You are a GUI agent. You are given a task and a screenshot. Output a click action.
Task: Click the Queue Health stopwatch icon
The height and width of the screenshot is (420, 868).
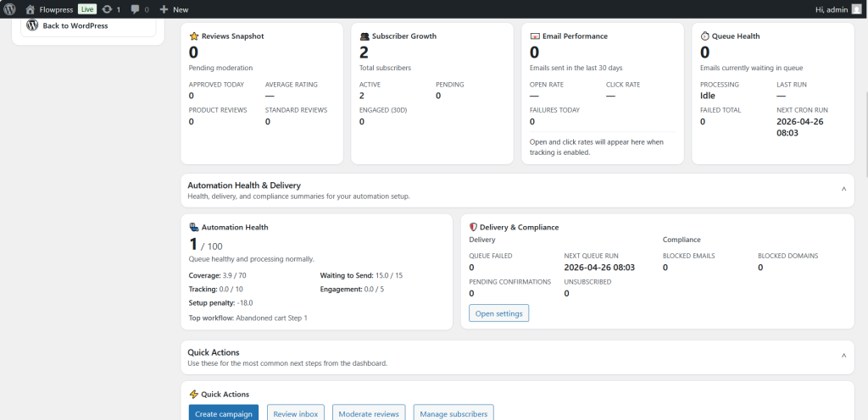click(704, 36)
